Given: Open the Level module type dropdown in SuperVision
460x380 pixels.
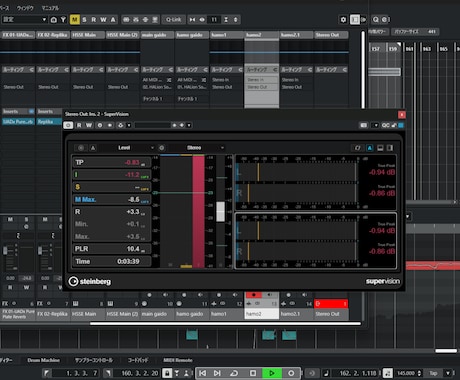Looking at the screenshot, I should pyautogui.click(x=127, y=148).
